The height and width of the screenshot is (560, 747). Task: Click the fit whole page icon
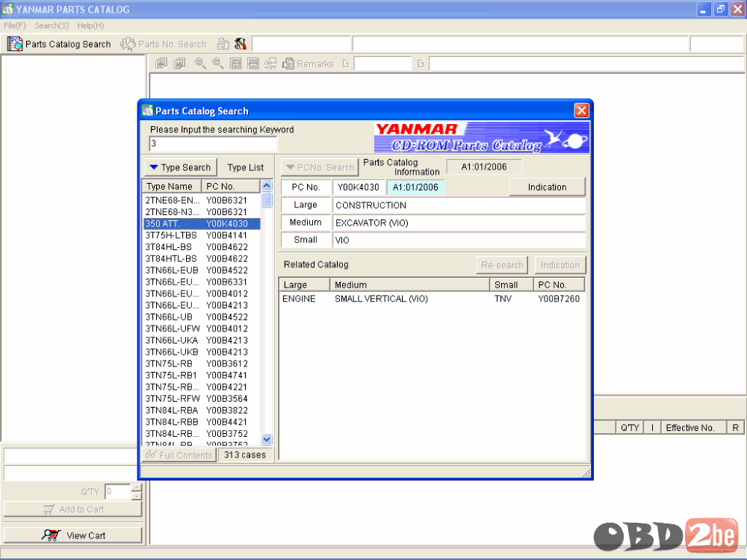pyautogui.click(x=235, y=63)
